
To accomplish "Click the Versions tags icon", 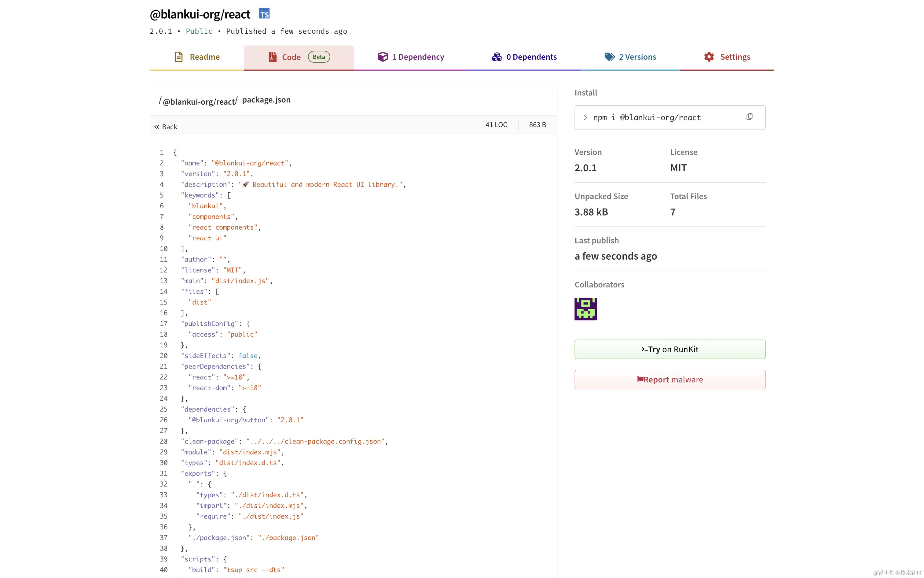I will tap(610, 57).
